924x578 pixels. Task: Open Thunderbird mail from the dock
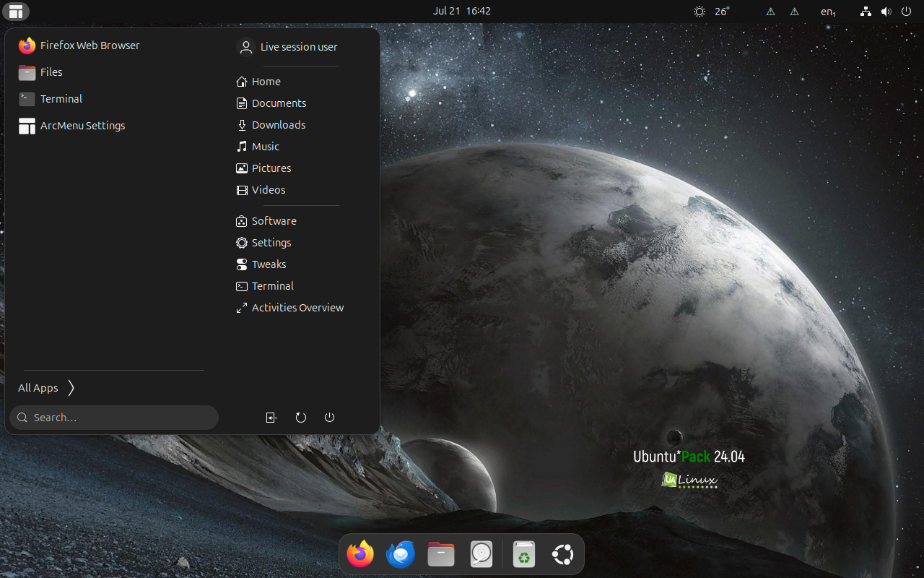pyautogui.click(x=401, y=554)
